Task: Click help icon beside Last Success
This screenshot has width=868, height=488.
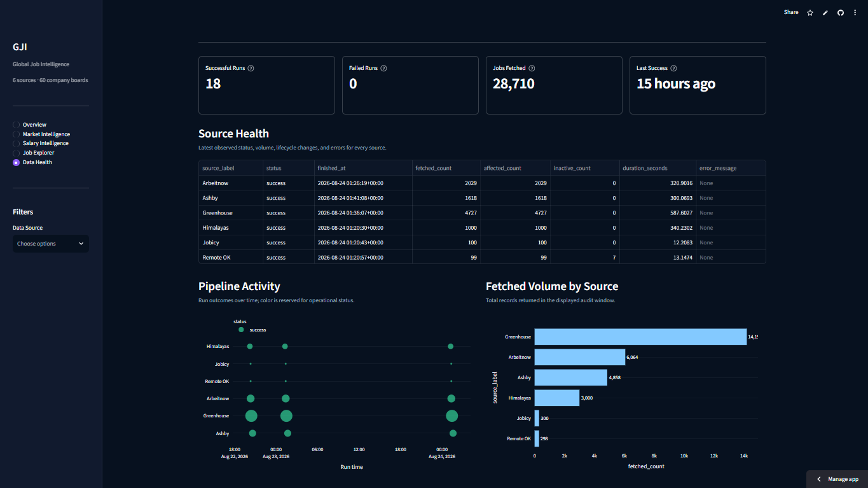Action: point(673,68)
